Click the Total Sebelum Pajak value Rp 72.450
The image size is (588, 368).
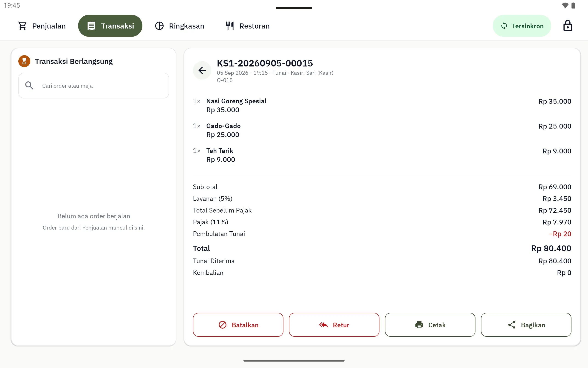click(555, 210)
